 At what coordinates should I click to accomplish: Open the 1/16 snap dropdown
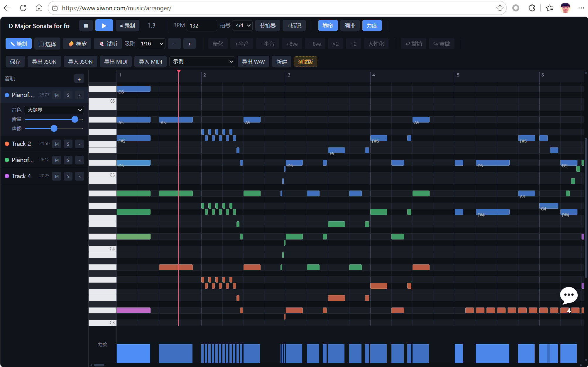coord(151,44)
